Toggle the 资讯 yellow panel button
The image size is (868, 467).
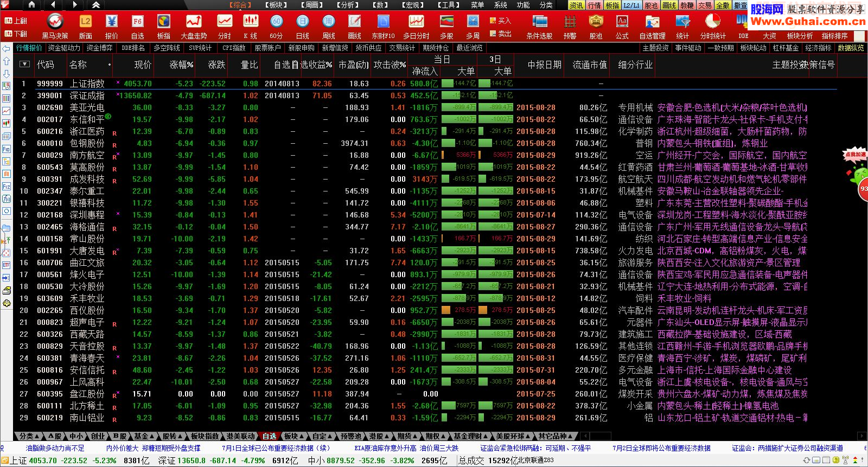(x=576, y=5)
